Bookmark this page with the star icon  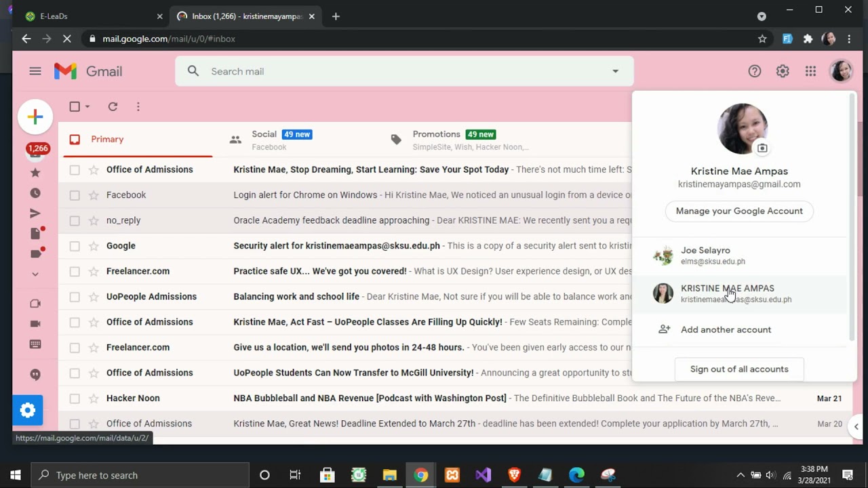(x=762, y=39)
